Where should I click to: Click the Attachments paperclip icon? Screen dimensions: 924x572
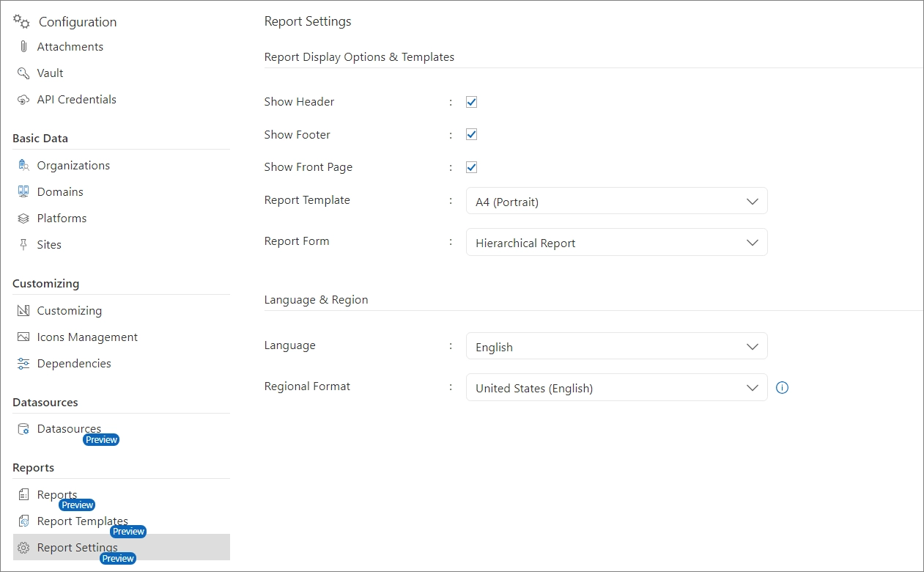24,46
